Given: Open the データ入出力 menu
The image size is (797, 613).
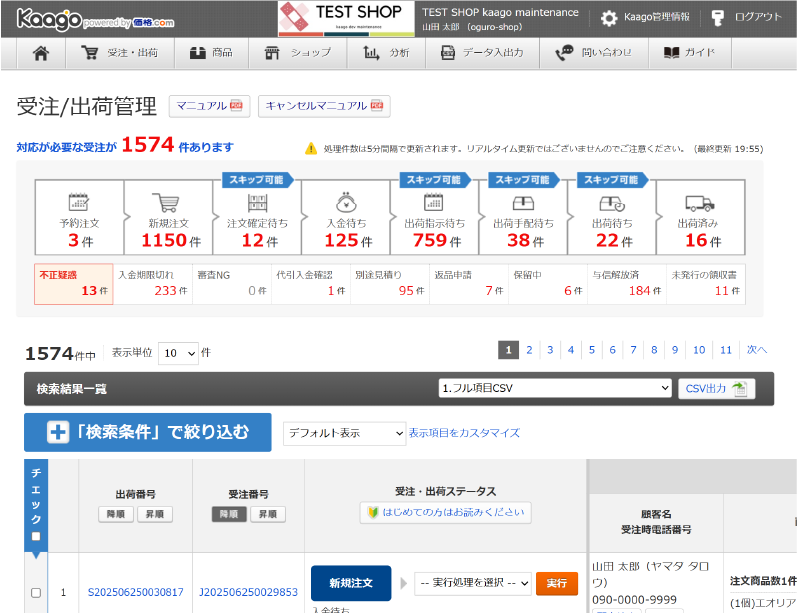Looking at the screenshot, I should 482,53.
